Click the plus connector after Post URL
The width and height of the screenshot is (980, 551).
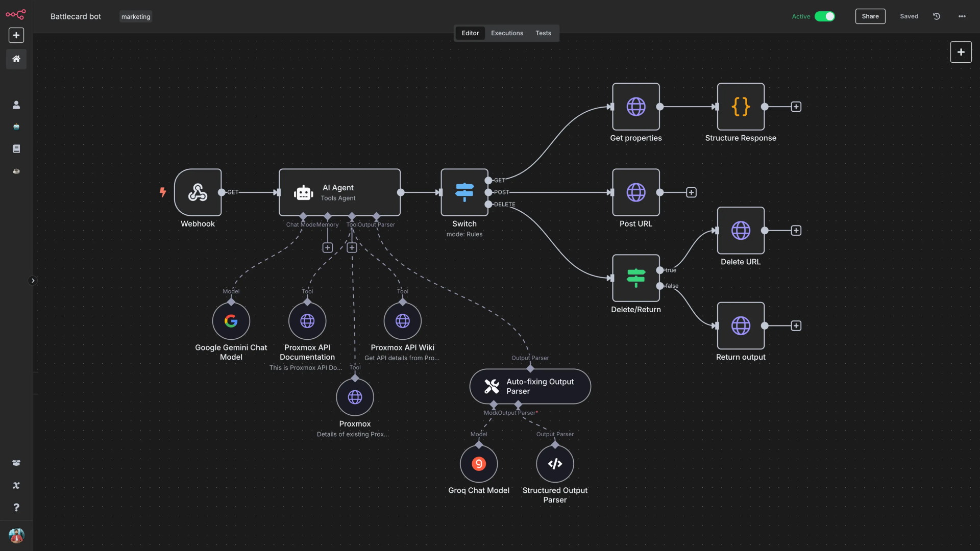[692, 192]
